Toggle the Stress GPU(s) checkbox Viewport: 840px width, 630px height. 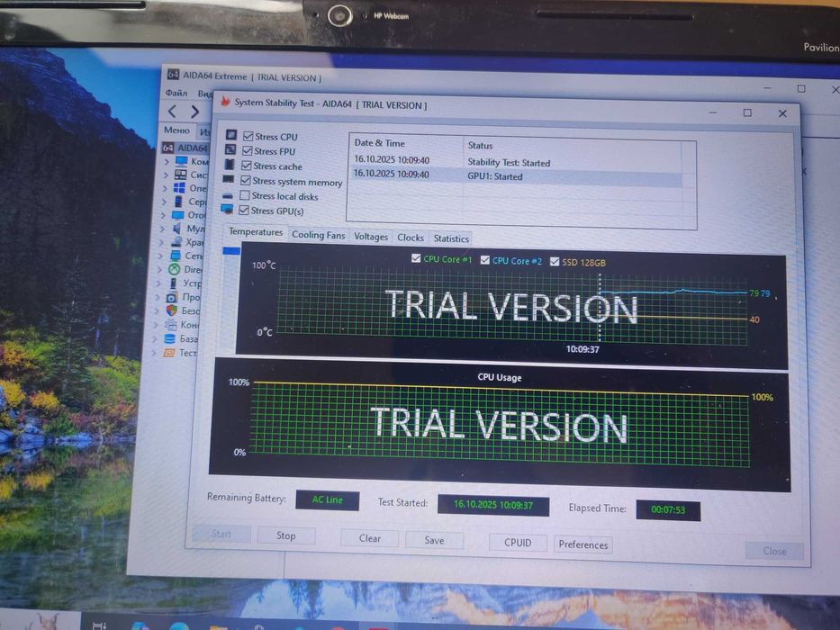point(244,210)
